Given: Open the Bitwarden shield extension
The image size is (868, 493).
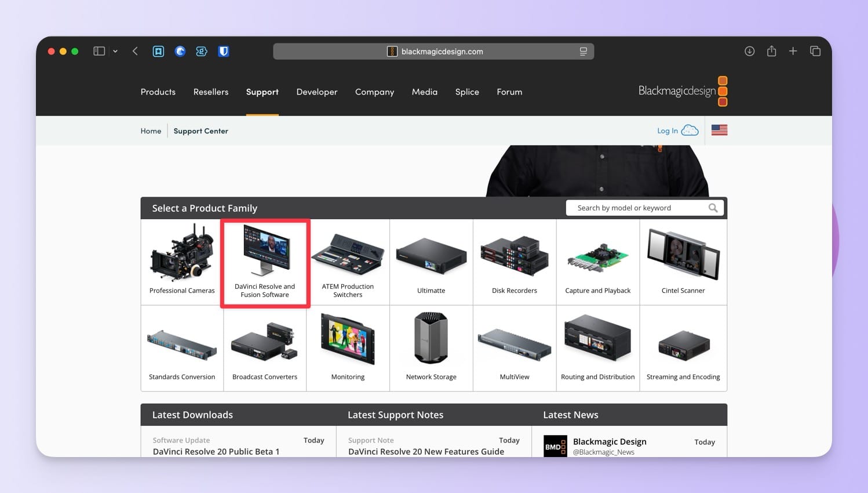Looking at the screenshot, I should (x=223, y=51).
